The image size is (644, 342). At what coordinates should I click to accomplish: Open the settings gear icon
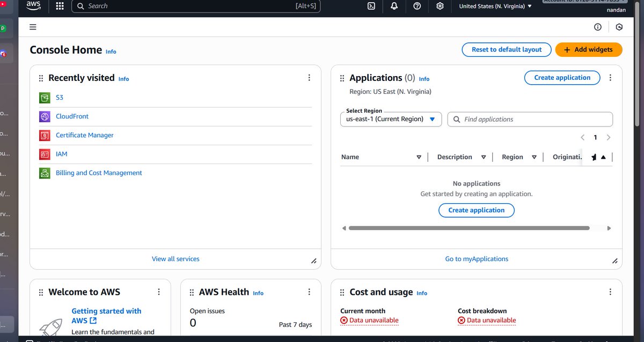coord(440,6)
